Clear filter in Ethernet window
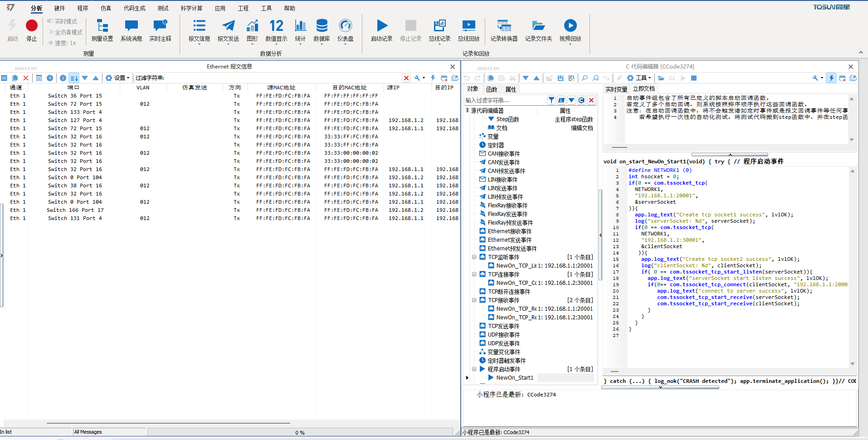 click(x=406, y=78)
